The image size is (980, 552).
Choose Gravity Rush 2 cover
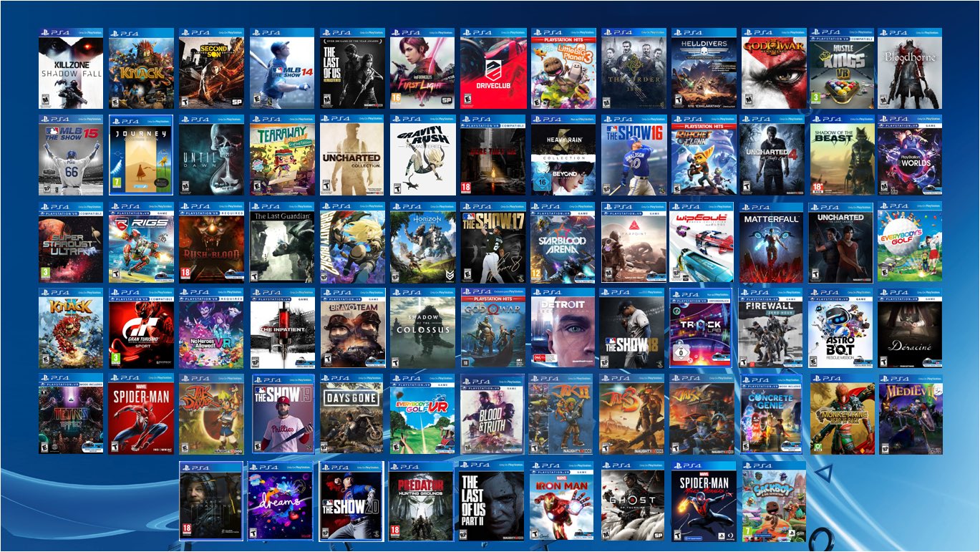coord(352,242)
